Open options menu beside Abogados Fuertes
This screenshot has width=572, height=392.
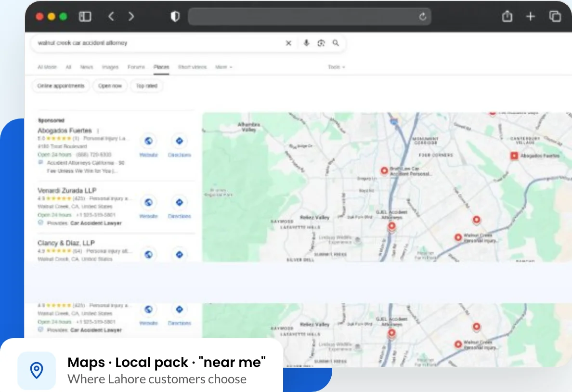98,131
